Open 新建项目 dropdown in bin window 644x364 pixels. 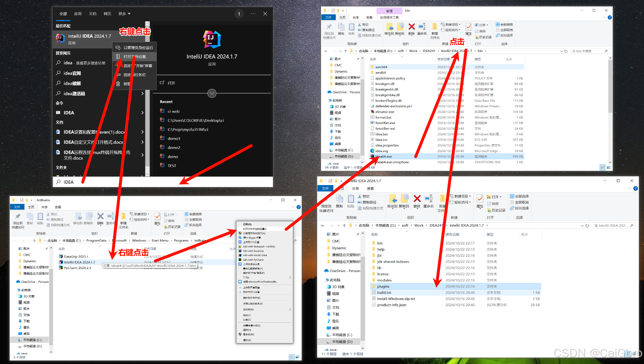point(451,25)
